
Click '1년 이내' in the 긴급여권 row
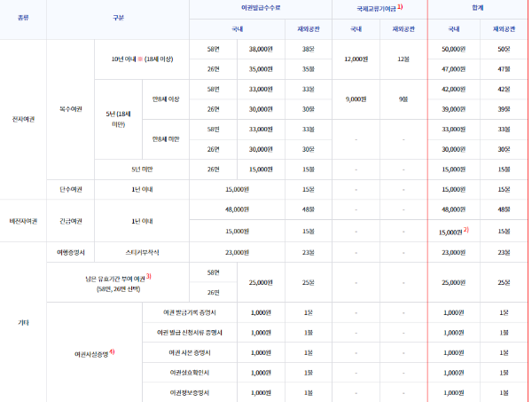pos(142,221)
